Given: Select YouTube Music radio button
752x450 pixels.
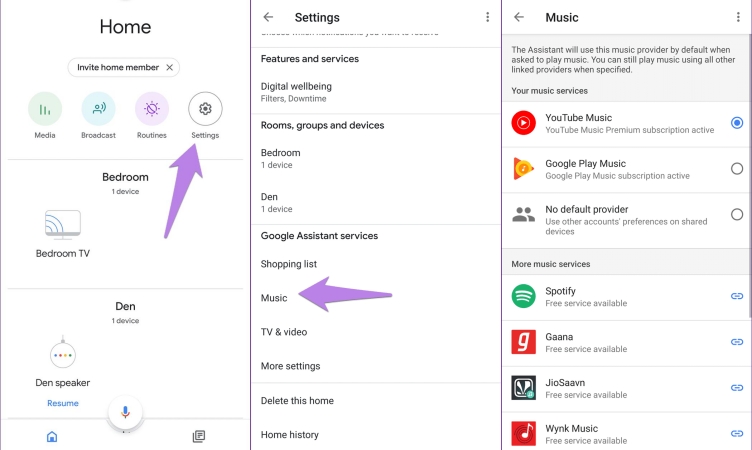Looking at the screenshot, I should click(737, 123).
